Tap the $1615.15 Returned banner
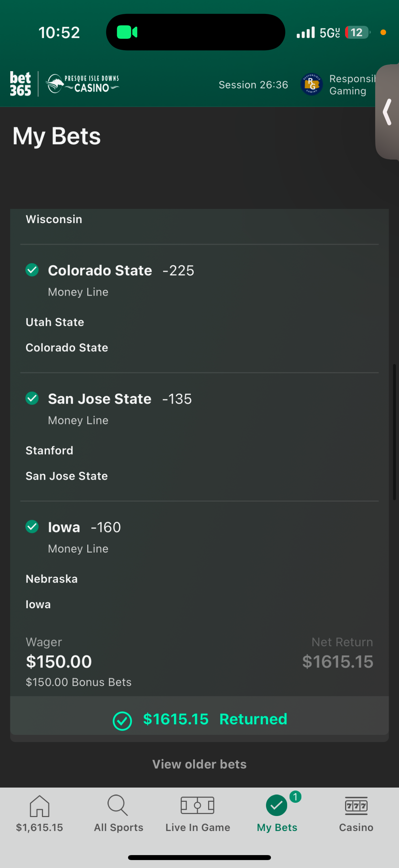 click(199, 719)
